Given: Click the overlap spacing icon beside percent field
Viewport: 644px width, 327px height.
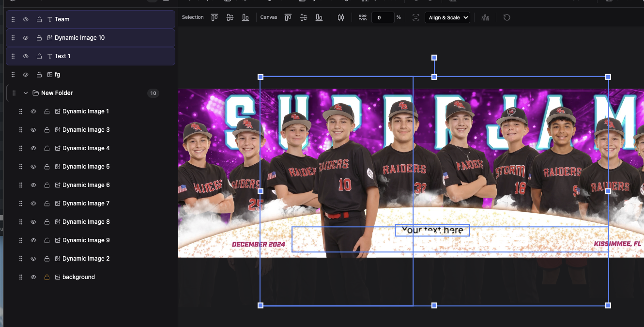Looking at the screenshot, I should click(x=363, y=17).
